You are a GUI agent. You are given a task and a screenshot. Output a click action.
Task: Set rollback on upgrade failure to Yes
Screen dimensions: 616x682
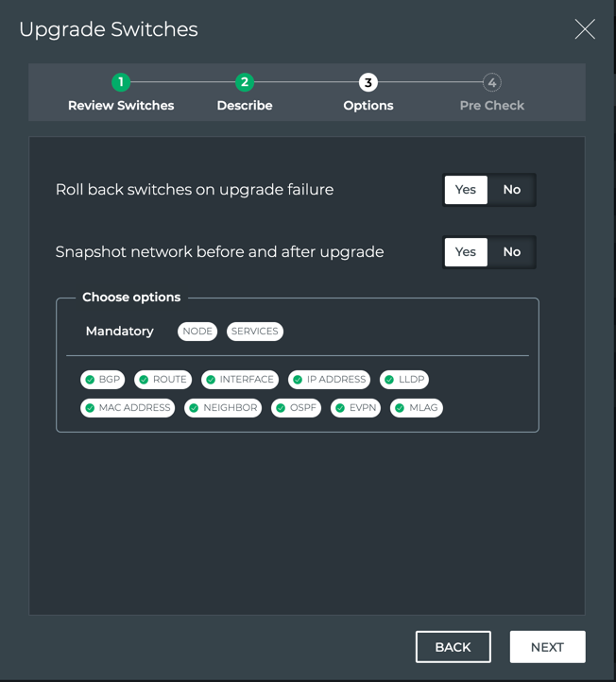[x=466, y=190]
